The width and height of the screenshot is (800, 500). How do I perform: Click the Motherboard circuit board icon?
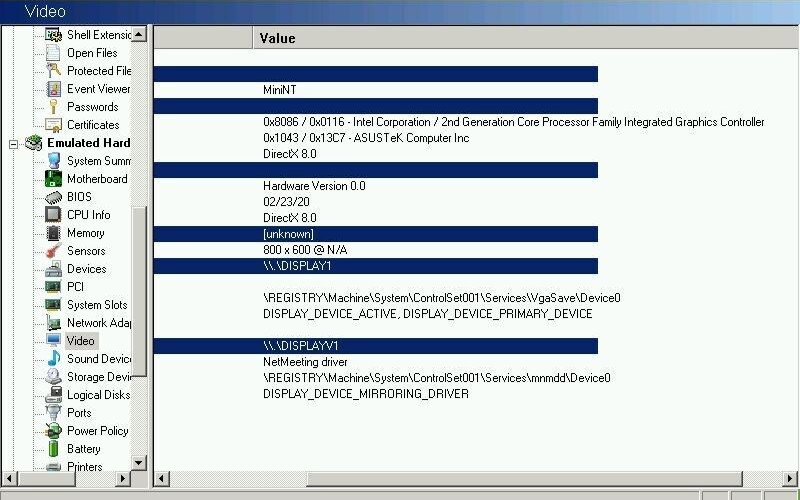[53, 179]
